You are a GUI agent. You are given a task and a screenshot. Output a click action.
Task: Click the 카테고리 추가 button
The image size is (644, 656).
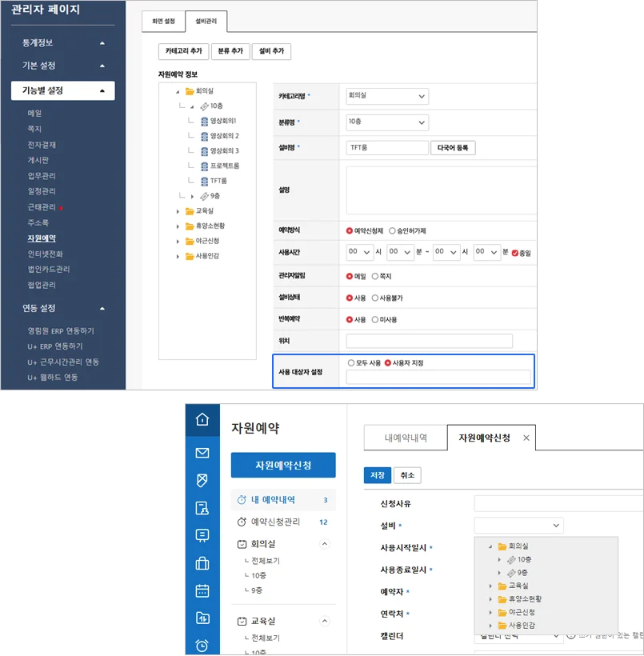pyautogui.click(x=183, y=51)
